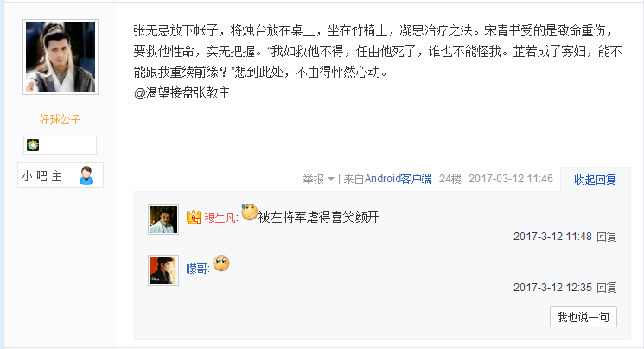Click the 我也说一句 button
The height and width of the screenshot is (349, 644).
[x=583, y=316]
